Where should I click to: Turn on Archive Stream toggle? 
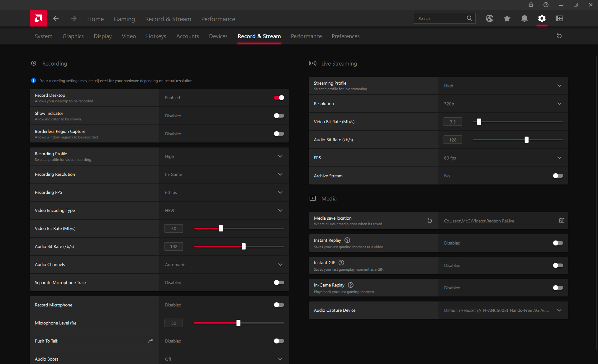click(x=558, y=176)
